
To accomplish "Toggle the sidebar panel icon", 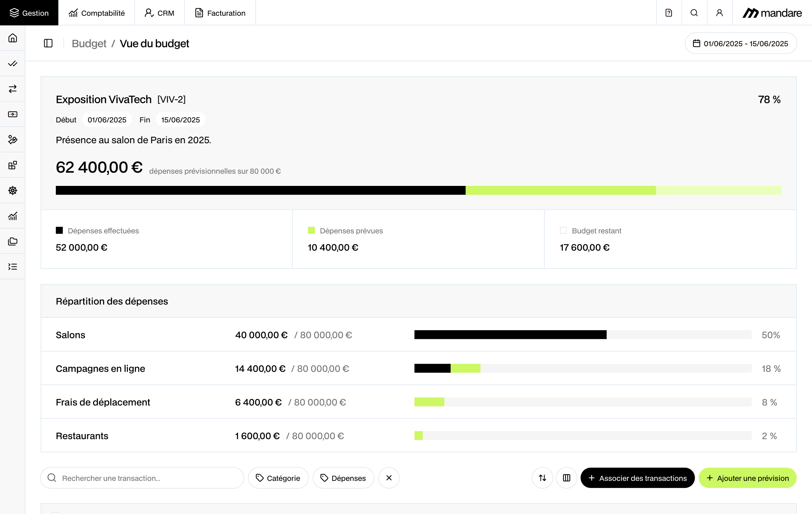I will 48,43.
